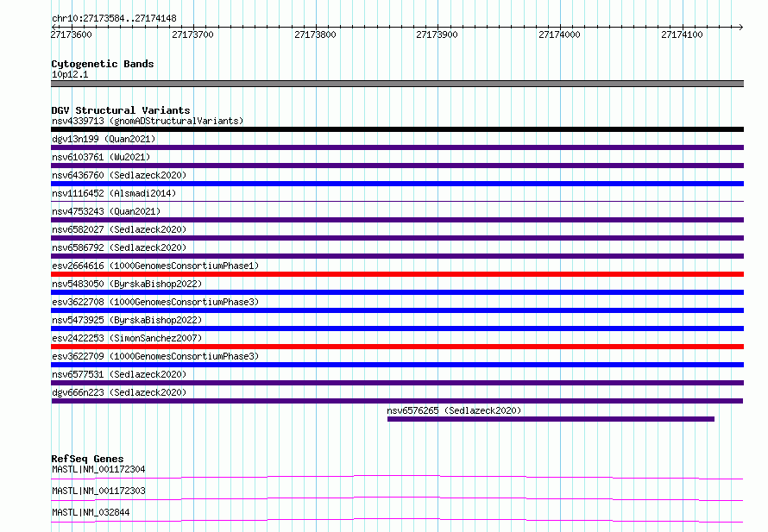Click ruler position 27173800
Screen dimensions: 768x532
316,34
